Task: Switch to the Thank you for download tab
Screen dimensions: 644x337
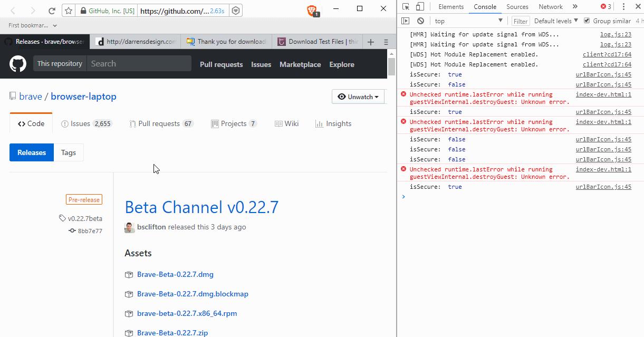Action: 226,42
